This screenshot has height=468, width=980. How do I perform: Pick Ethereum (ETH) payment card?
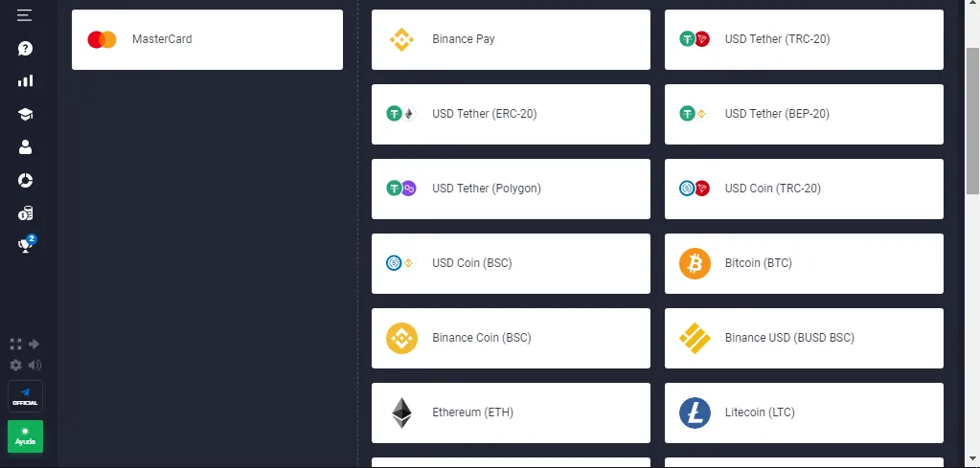(x=511, y=412)
